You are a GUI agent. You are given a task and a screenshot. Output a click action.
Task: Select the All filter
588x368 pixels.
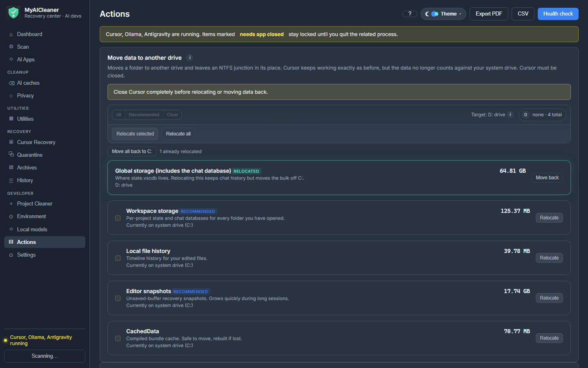coord(118,115)
